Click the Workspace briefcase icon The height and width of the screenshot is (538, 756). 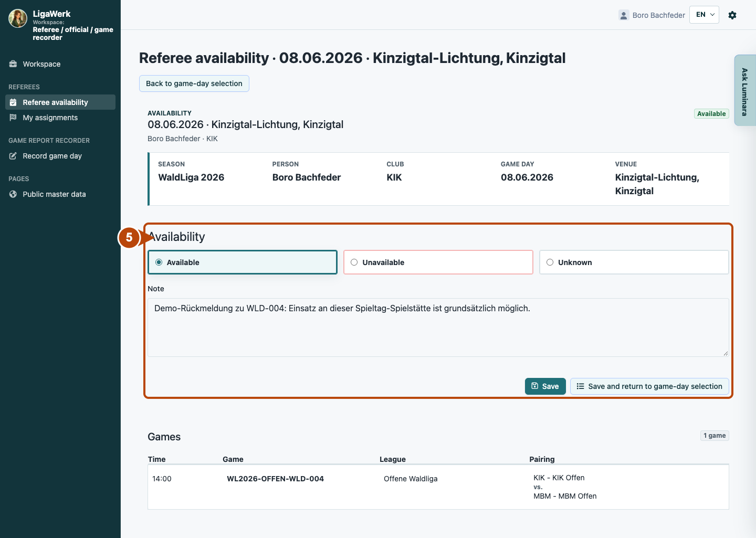point(13,64)
